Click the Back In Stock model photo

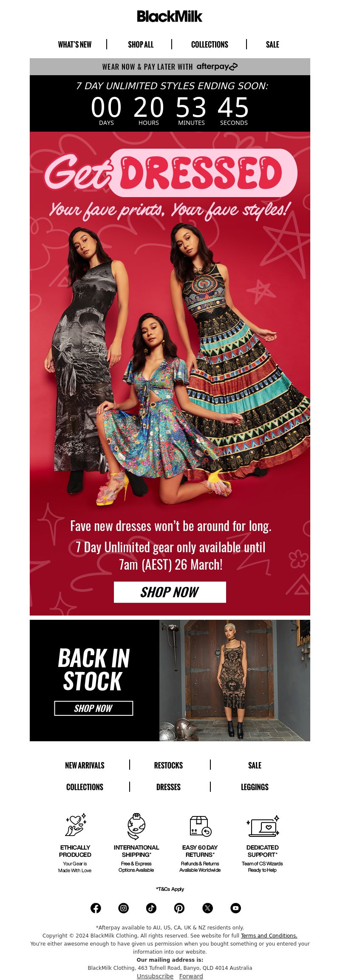(x=235, y=681)
